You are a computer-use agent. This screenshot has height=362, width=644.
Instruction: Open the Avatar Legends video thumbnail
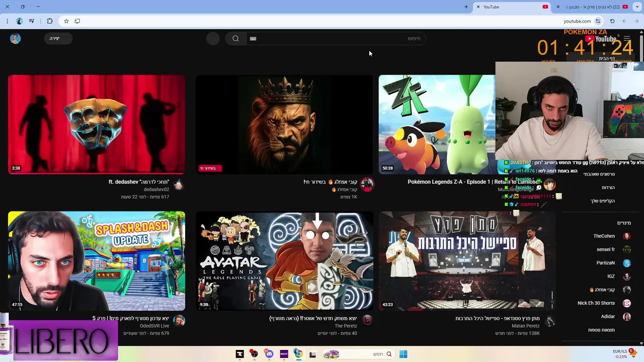click(284, 261)
